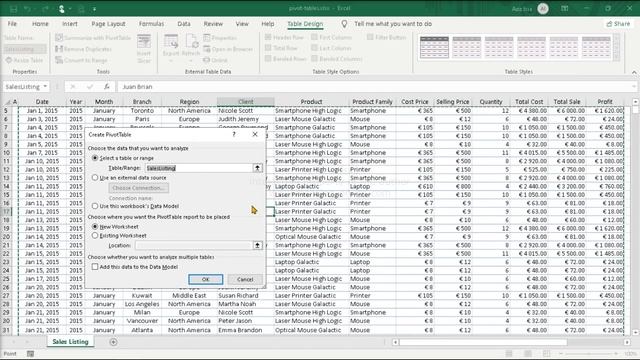Select 'Use an external data source' option

click(95, 178)
